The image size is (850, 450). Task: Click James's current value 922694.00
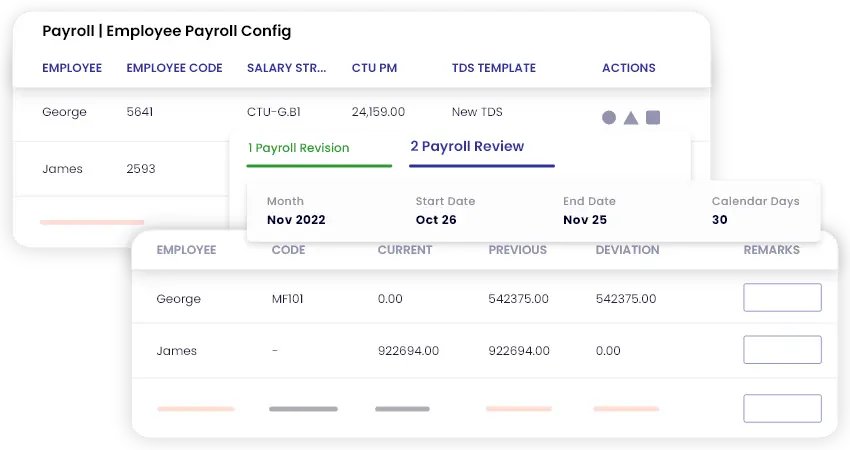409,351
